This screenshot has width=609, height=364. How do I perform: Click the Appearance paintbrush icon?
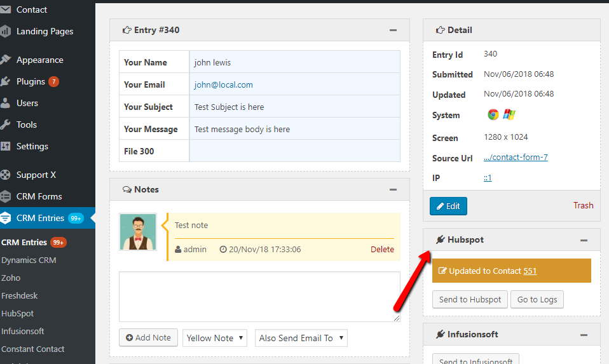(x=6, y=60)
